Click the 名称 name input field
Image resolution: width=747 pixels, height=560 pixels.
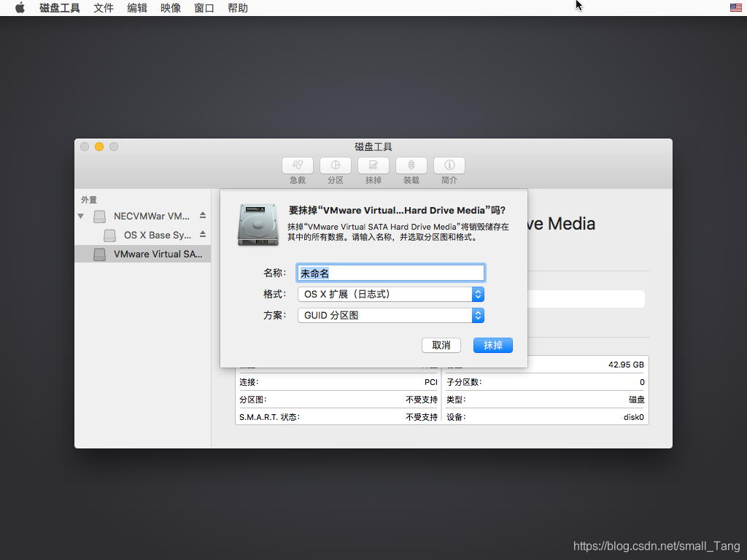pos(391,273)
